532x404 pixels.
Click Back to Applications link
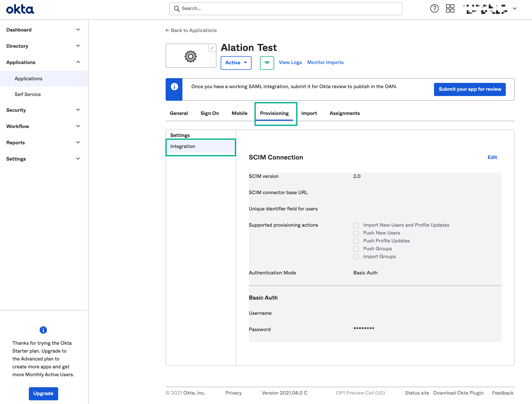click(x=191, y=30)
